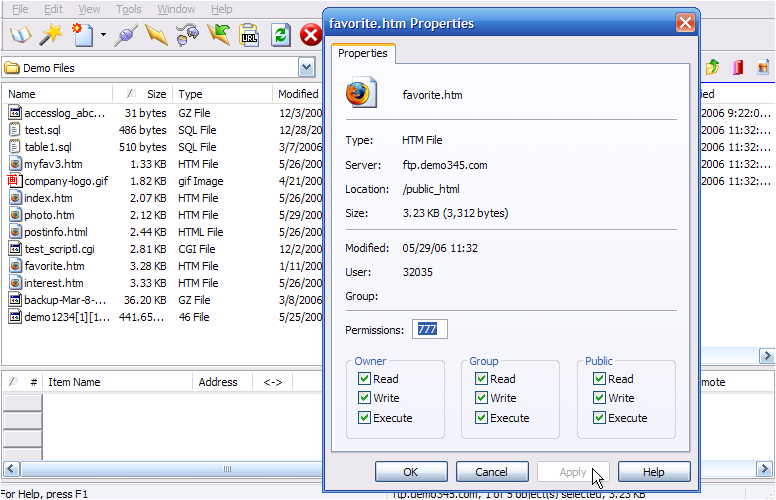This screenshot has width=776, height=500.
Task: Select the Properties tab in dialog
Action: click(x=363, y=53)
